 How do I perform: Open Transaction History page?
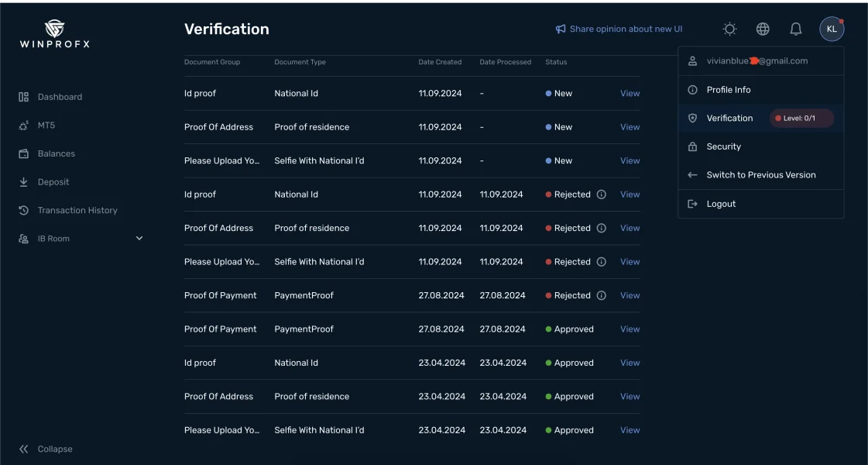click(77, 210)
